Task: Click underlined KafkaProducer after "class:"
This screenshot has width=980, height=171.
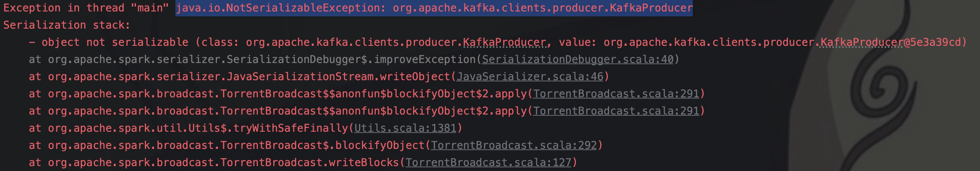Action: point(504,43)
